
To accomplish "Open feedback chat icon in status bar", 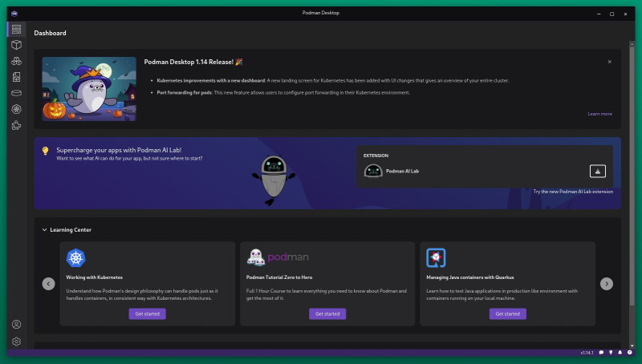I will 601,352.
